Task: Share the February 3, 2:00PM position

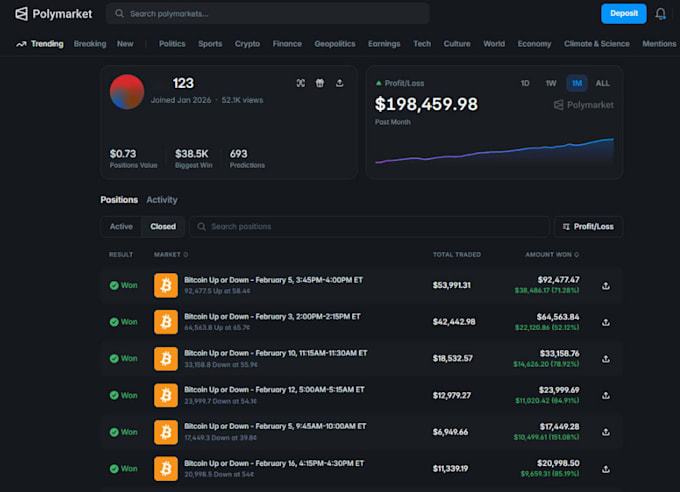Action: 606,322
